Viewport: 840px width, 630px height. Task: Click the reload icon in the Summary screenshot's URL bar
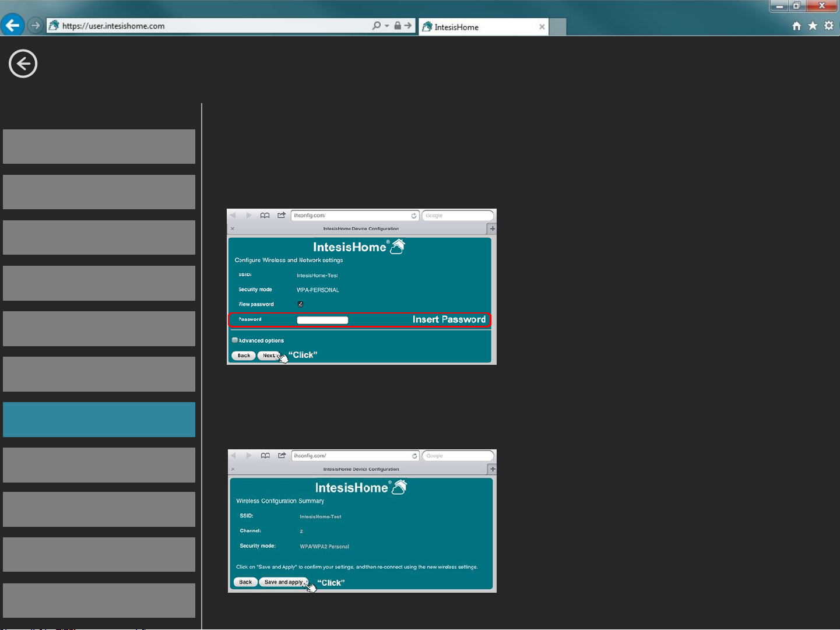coord(414,456)
